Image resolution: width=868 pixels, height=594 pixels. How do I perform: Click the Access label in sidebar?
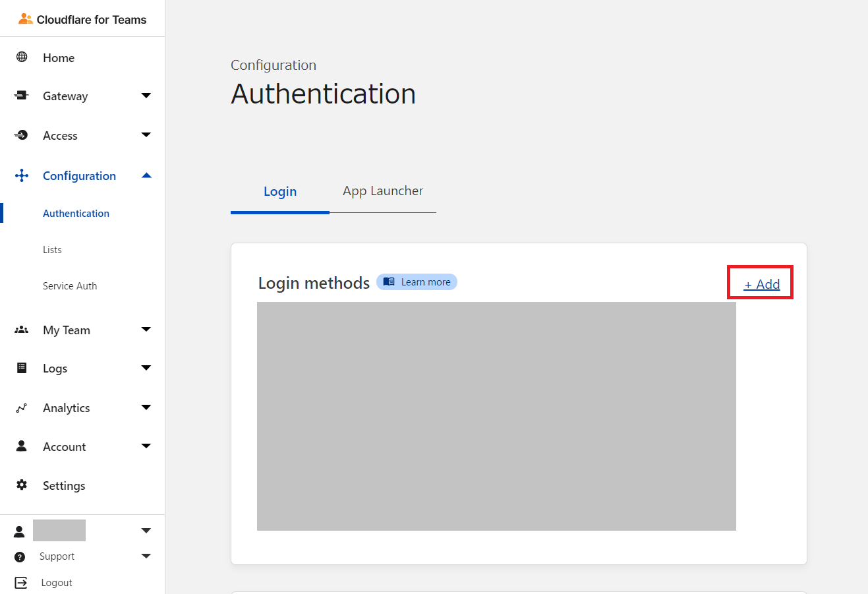60,136
